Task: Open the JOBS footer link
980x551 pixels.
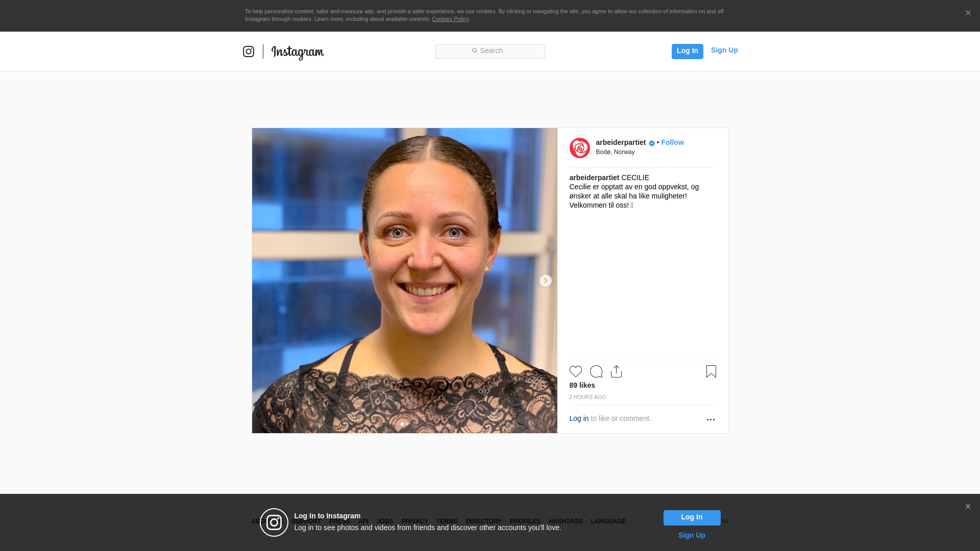Action: coord(385,521)
